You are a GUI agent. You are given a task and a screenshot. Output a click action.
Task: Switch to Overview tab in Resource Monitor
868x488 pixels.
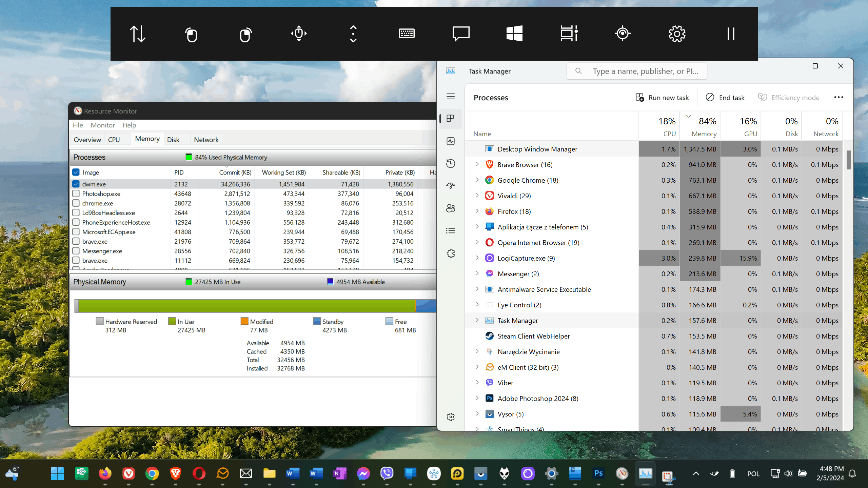coord(87,140)
